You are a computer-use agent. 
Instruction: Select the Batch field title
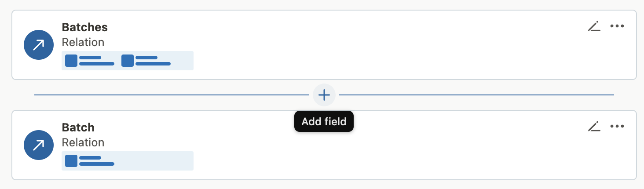(x=78, y=127)
